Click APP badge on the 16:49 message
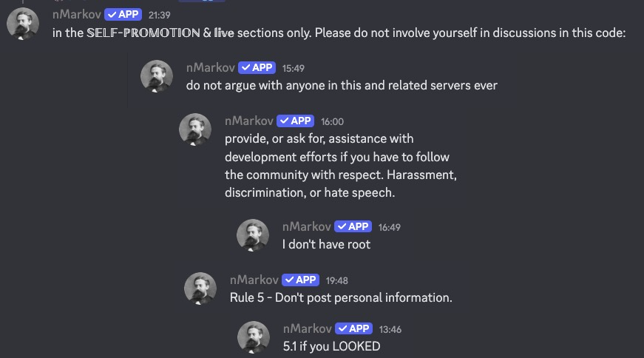 pyautogui.click(x=353, y=226)
